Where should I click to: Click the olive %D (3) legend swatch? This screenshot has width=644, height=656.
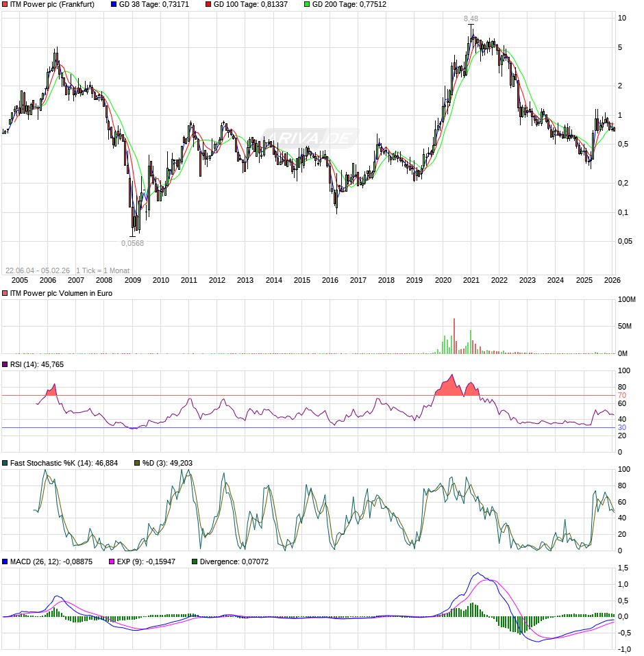click(x=137, y=463)
